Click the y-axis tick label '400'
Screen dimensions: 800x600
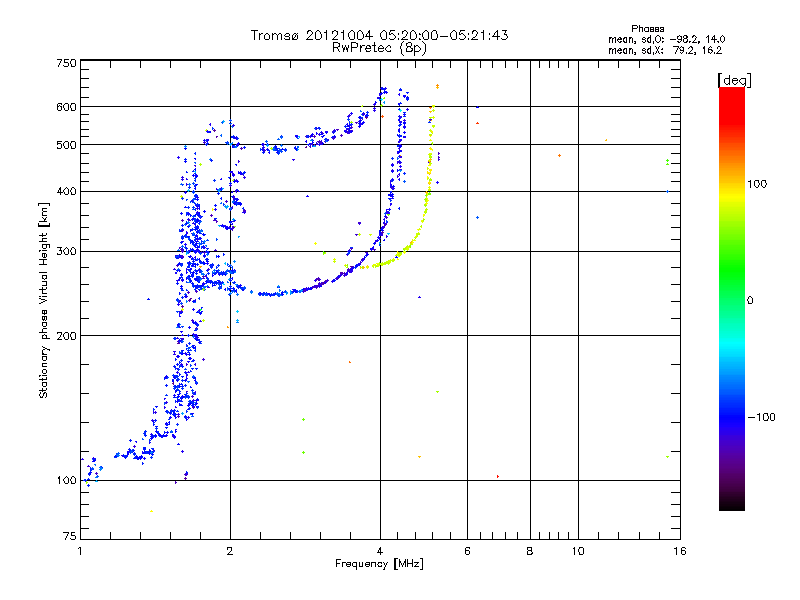[x=66, y=192]
